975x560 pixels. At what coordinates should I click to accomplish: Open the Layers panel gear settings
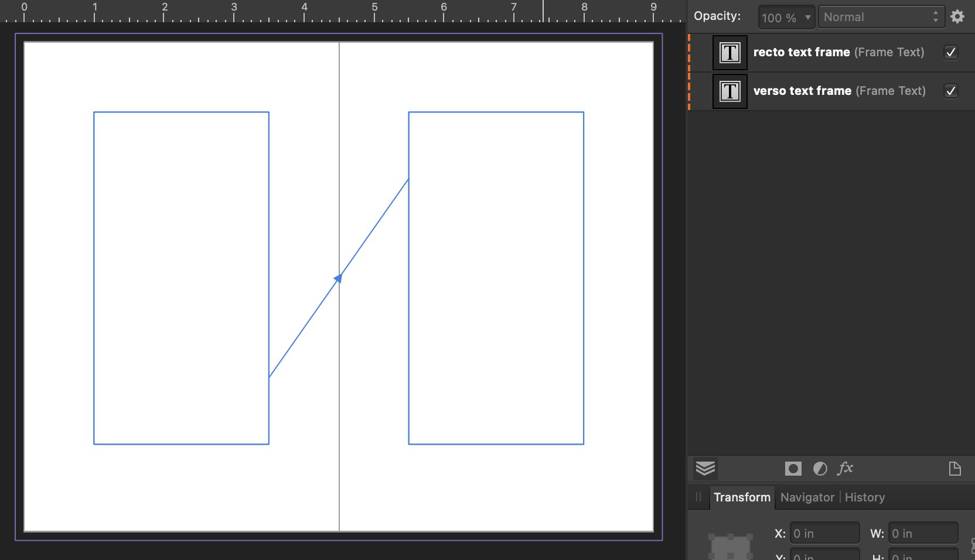(x=957, y=16)
